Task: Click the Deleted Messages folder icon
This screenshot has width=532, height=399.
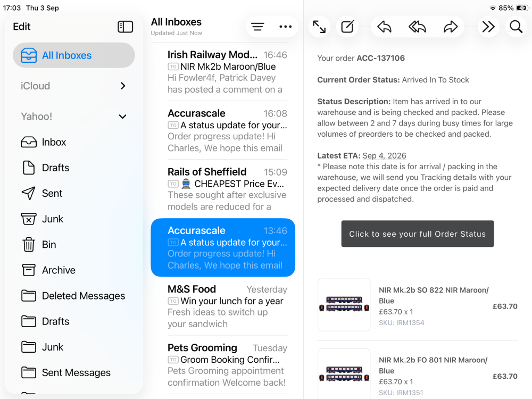Action: point(29,296)
